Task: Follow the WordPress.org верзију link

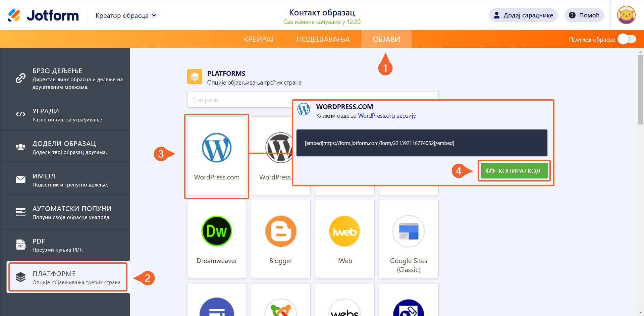Action: click(x=387, y=116)
